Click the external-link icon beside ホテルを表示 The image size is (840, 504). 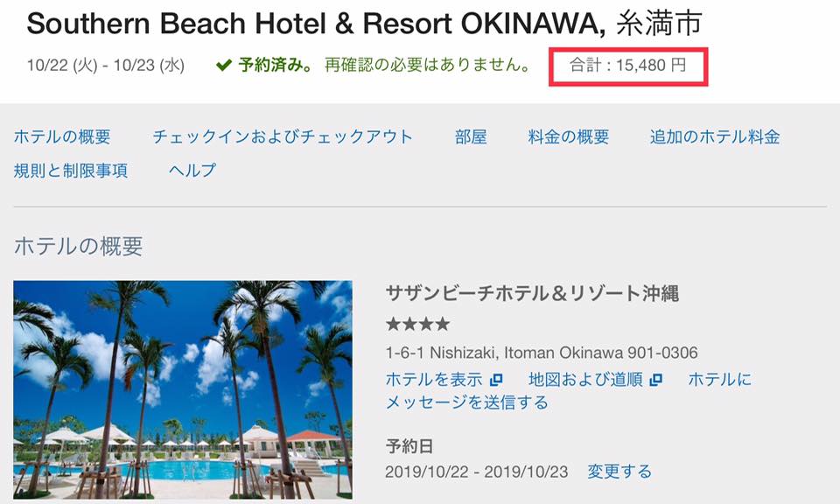pos(497,380)
